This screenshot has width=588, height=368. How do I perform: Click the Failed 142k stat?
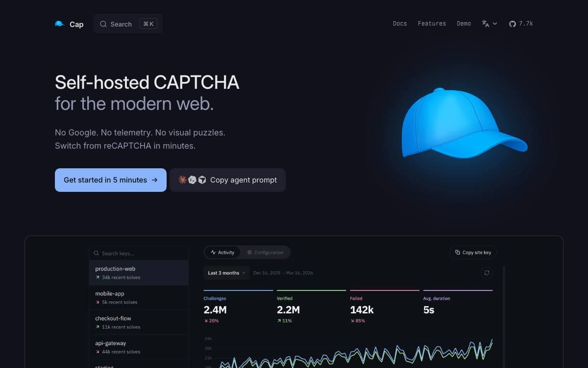click(x=385, y=307)
